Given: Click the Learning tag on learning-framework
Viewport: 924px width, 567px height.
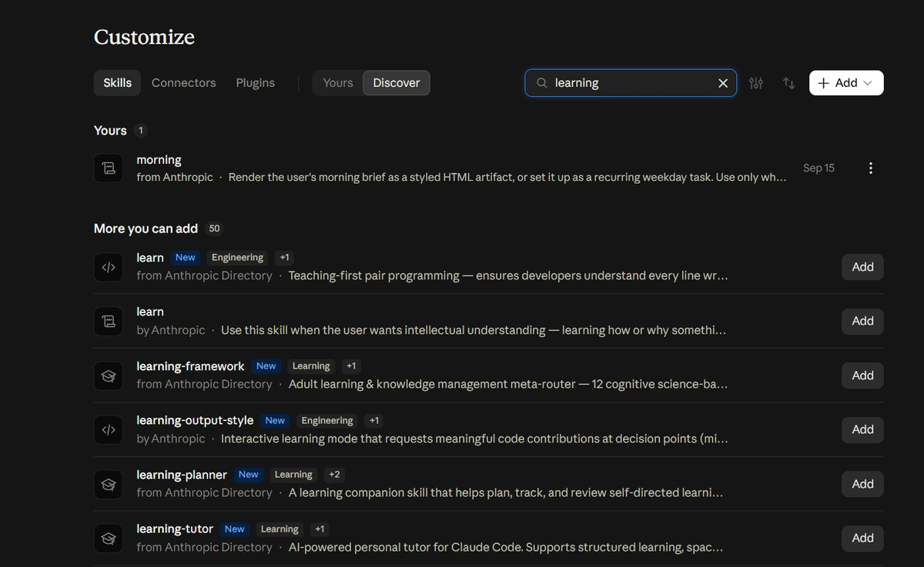Looking at the screenshot, I should [x=311, y=366].
